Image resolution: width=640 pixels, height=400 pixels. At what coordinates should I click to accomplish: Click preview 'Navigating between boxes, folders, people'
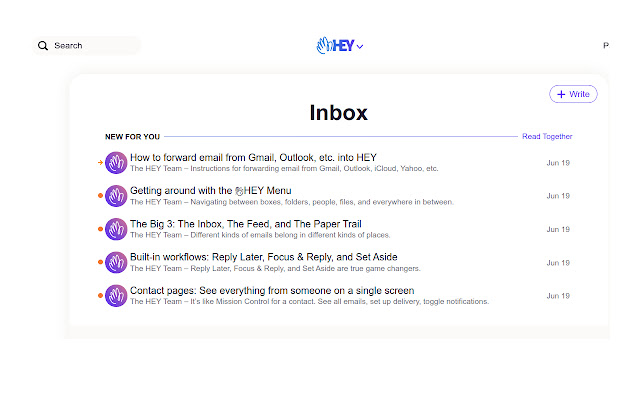322,202
